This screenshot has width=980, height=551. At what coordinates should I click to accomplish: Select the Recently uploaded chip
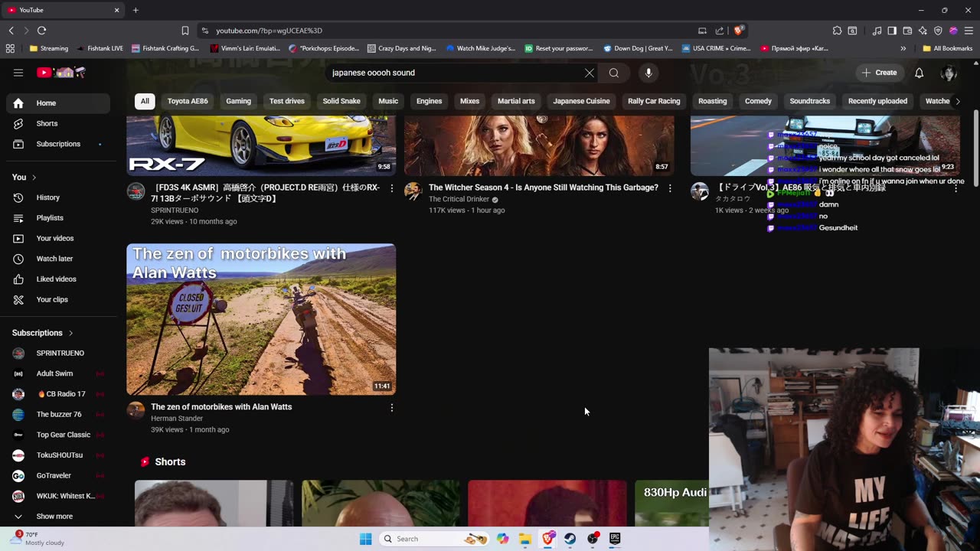tap(877, 101)
